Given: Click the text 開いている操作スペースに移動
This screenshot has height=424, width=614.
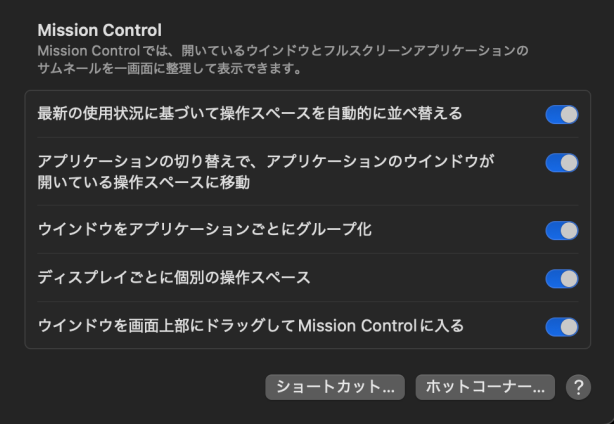Looking at the screenshot, I should click(x=144, y=182).
